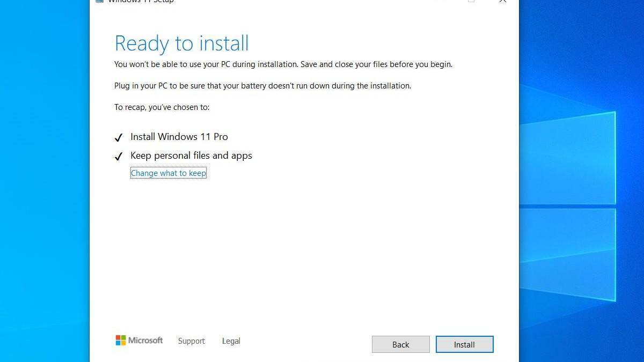Image resolution: width=644 pixels, height=362 pixels.
Task: Go back with the Back button
Action: pos(400,344)
